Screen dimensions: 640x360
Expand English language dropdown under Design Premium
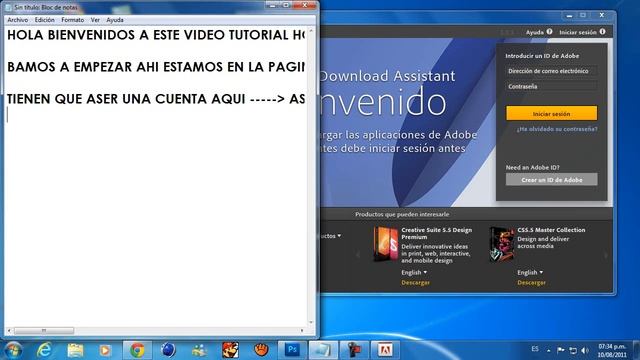pyautogui.click(x=414, y=272)
